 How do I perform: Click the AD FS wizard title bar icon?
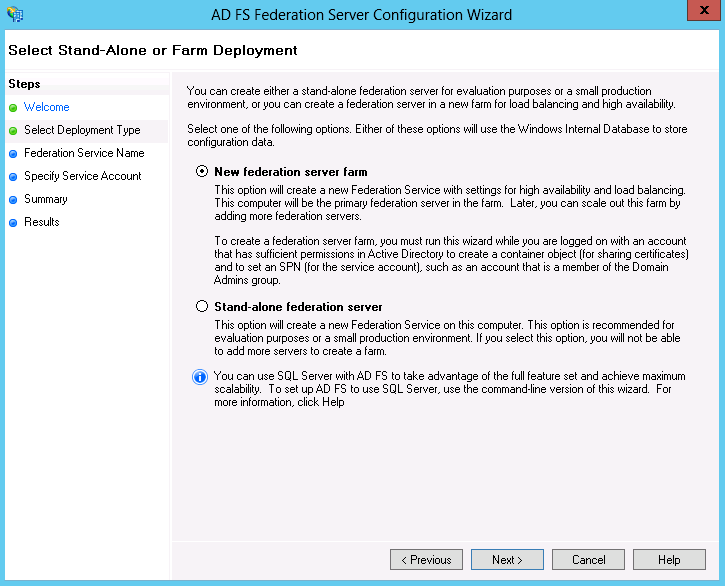coord(15,14)
